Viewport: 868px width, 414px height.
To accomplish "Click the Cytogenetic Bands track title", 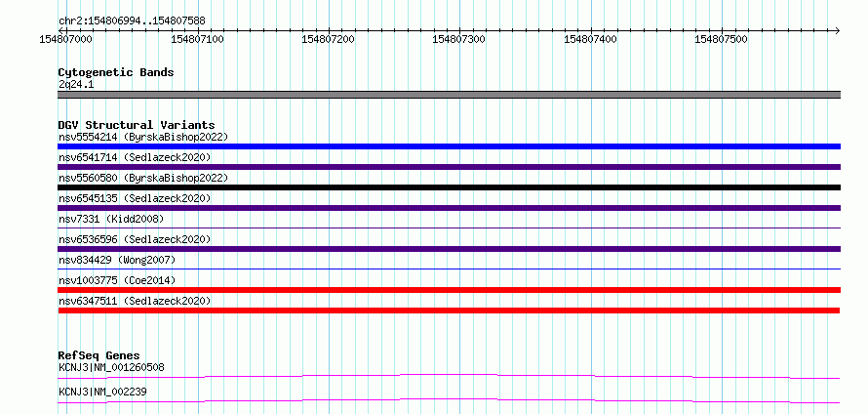I will pos(116,72).
